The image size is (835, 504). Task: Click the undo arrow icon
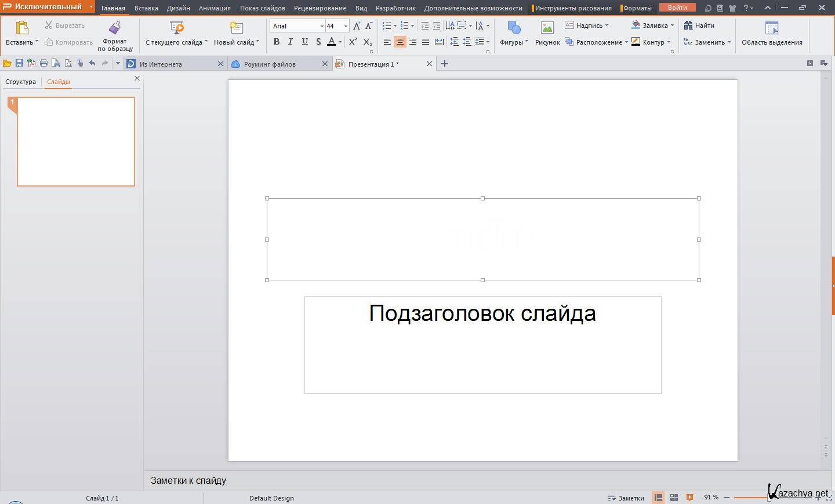[92, 63]
